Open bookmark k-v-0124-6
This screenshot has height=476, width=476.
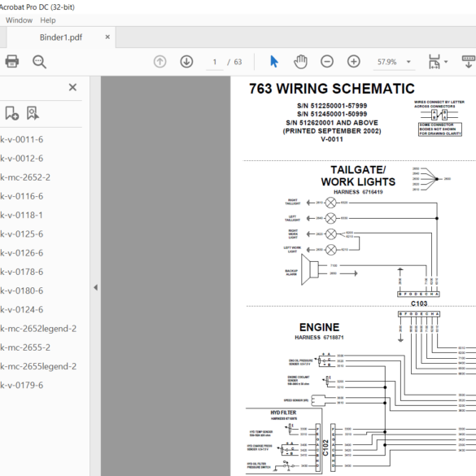pos(21,309)
